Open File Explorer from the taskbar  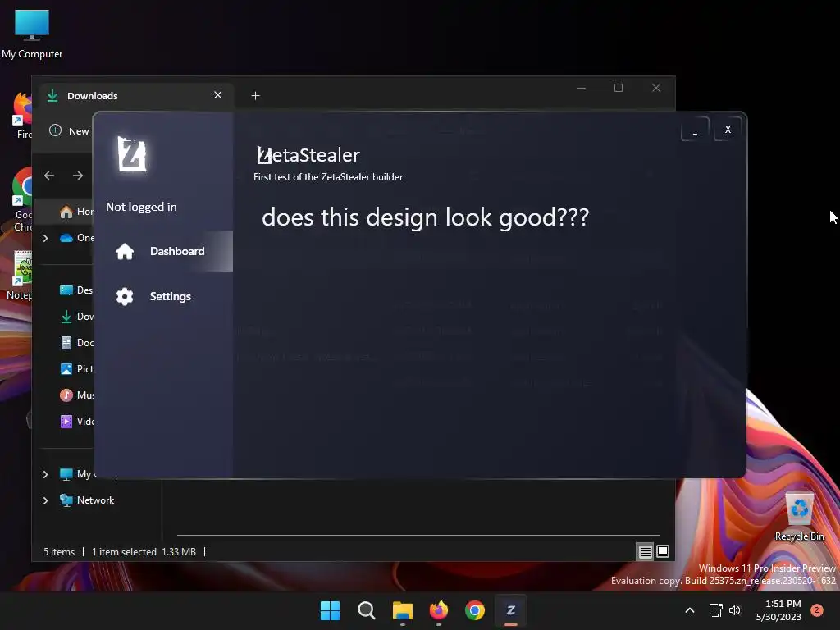[x=402, y=610]
